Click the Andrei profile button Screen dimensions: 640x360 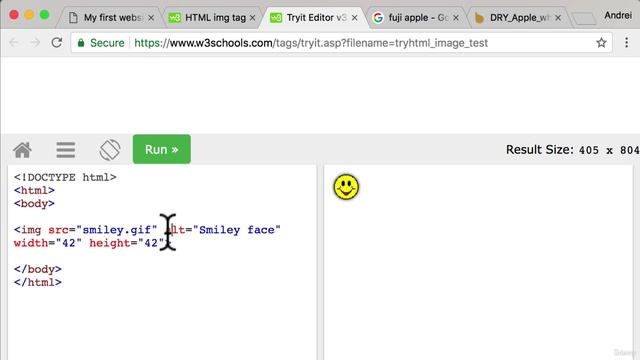[x=618, y=16]
